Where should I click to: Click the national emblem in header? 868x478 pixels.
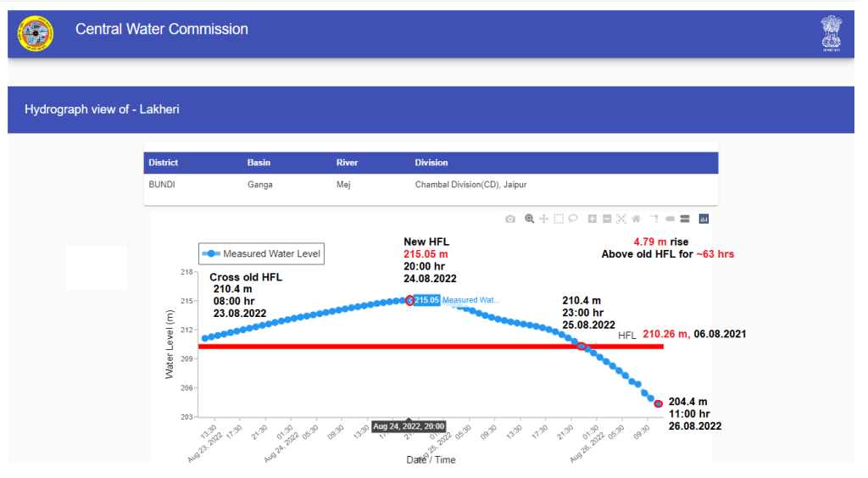coord(831,33)
